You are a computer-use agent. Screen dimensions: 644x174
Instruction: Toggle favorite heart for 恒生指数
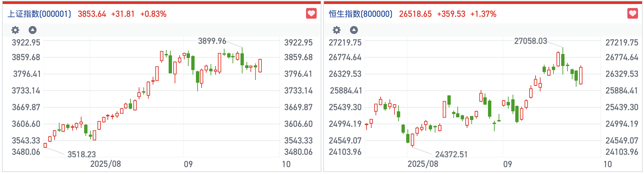632,14
